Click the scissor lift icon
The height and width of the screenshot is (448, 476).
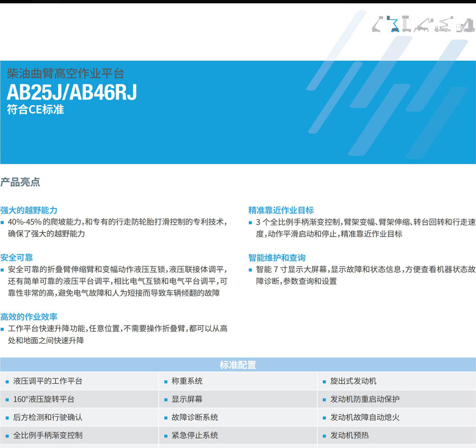click(406, 24)
